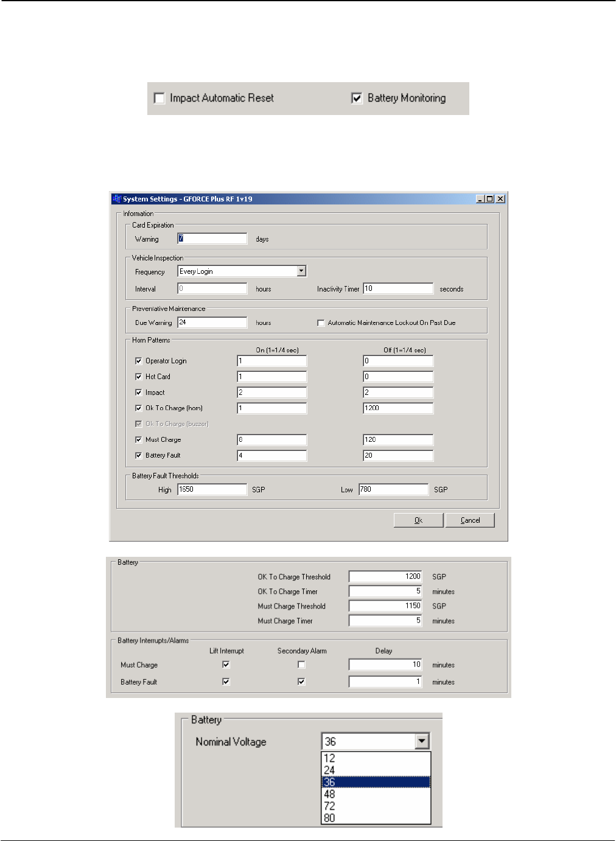This screenshot has width=616, height=841.
Task: Toggle Must Charge horn pattern checkbox
Action: (x=139, y=439)
